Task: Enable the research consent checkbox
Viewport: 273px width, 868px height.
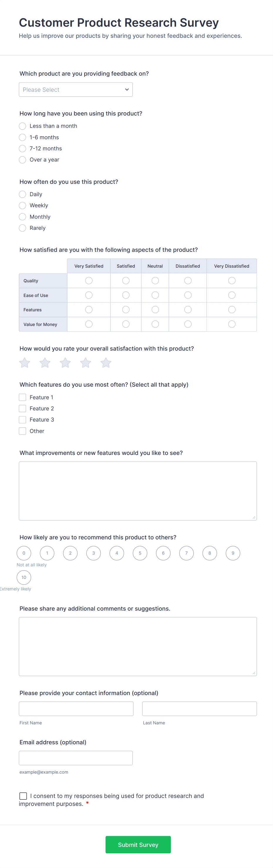Action: [23, 796]
